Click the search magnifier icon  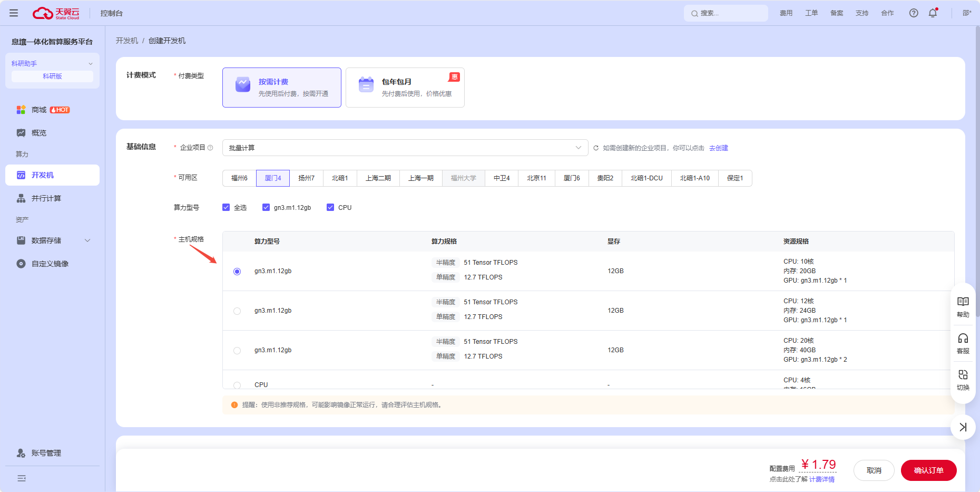pyautogui.click(x=694, y=14)
